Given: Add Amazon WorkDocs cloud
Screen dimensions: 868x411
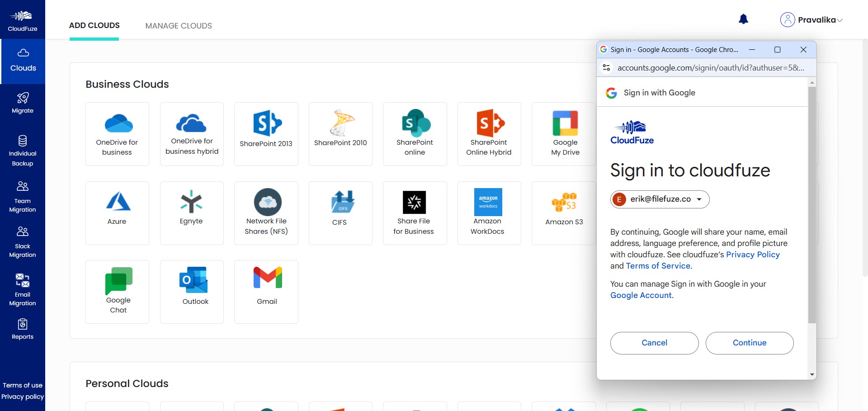Looking at the screenshot, I should point(489,213).
